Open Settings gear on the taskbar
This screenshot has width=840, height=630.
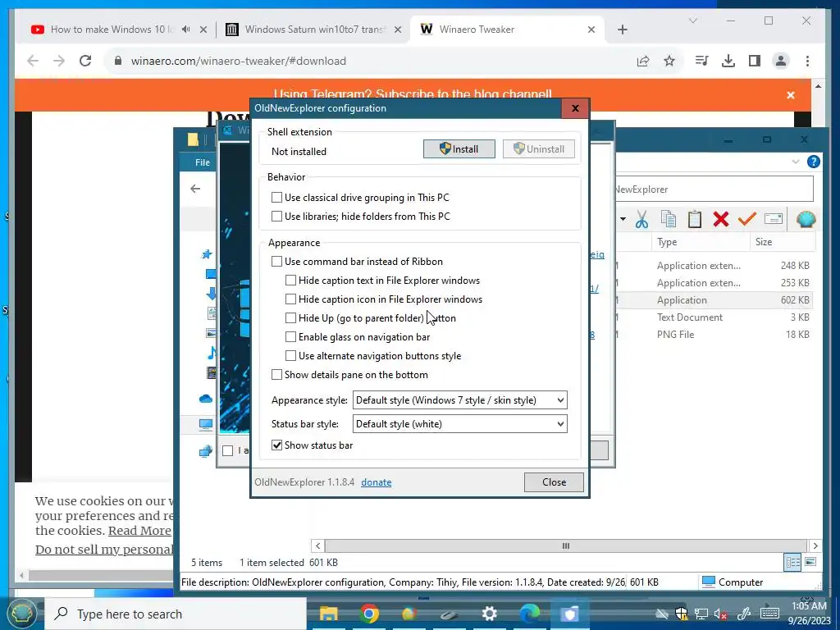pyautogui.click(x=489, y=614)
